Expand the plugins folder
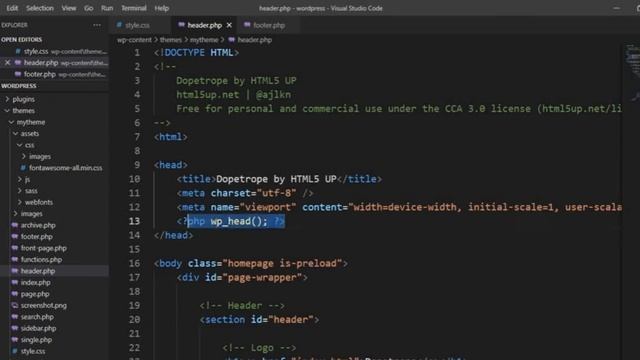This screenshot has width=640, height=360. click(23, 99)
